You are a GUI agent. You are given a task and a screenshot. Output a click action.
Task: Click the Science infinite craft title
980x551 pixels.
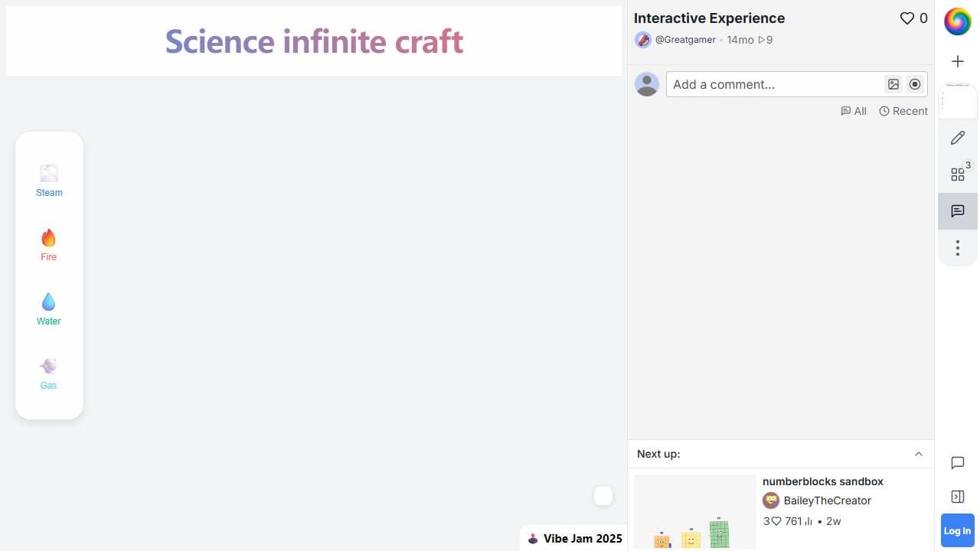[314, 41]
